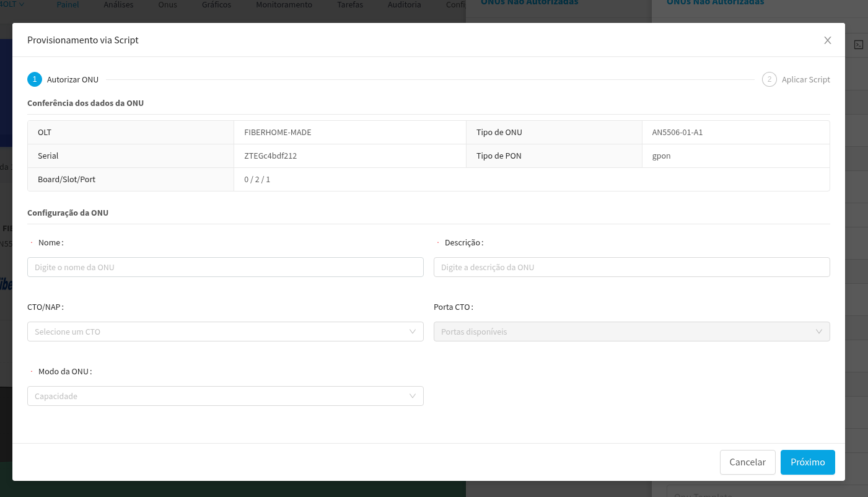The height and width of the screenshot is (497, 868).
Task: Switch to the Monitoramento menu
Action: point(284,5)
